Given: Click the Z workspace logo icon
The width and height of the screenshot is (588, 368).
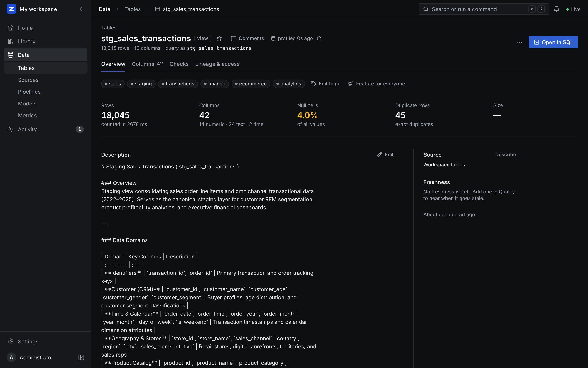Looking at the screenshot, I should click(x=11, y=9).
